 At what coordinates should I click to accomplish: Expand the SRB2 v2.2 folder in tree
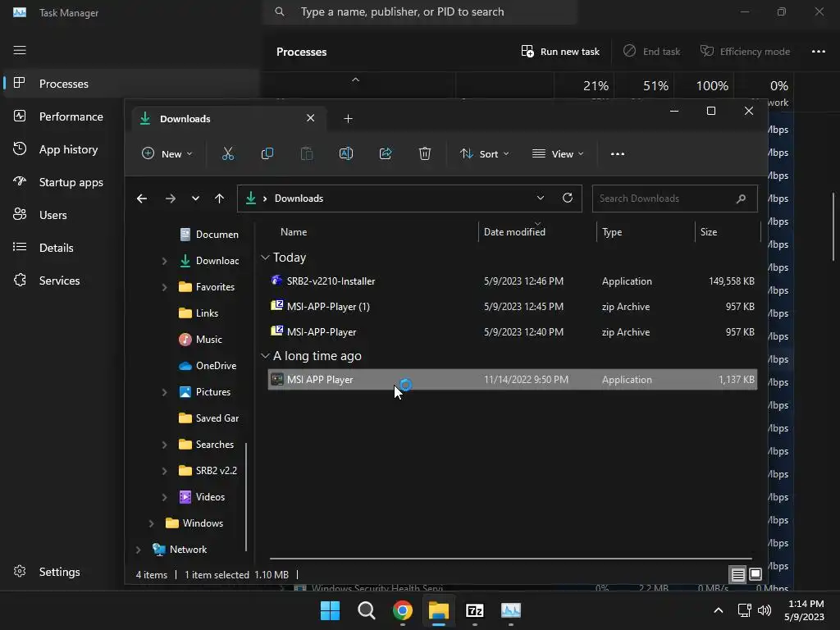pos(164,471)
